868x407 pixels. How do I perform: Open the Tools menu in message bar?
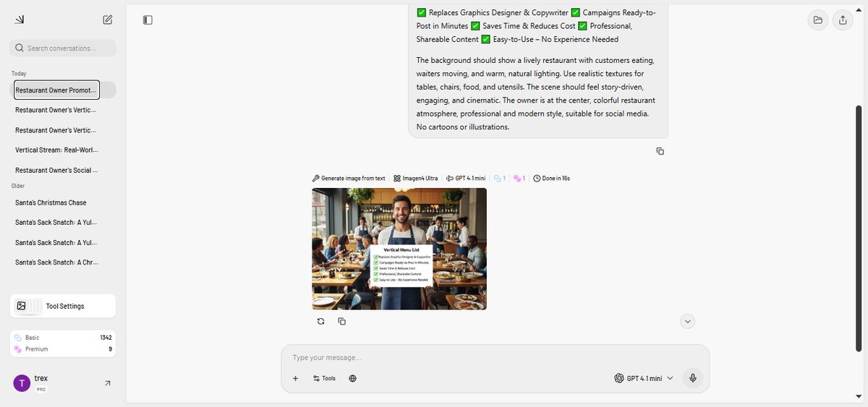point(324,378)
